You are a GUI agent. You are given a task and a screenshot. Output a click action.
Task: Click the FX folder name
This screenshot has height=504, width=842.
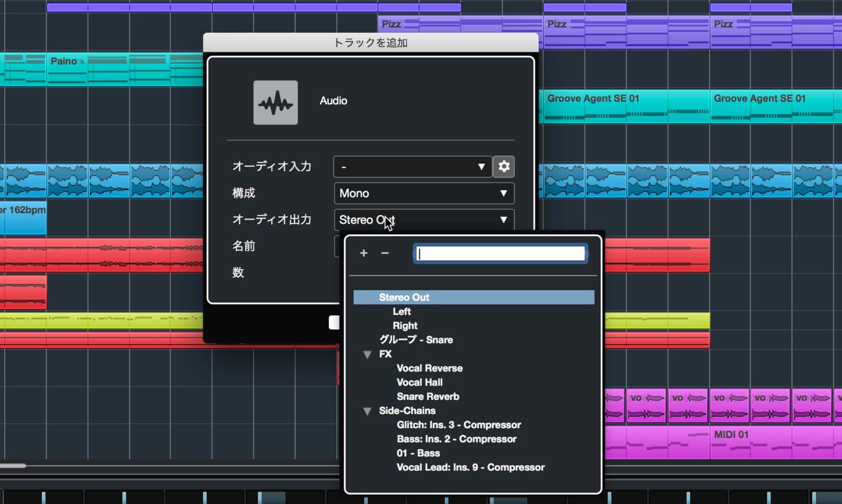click(x=385, y=354)
